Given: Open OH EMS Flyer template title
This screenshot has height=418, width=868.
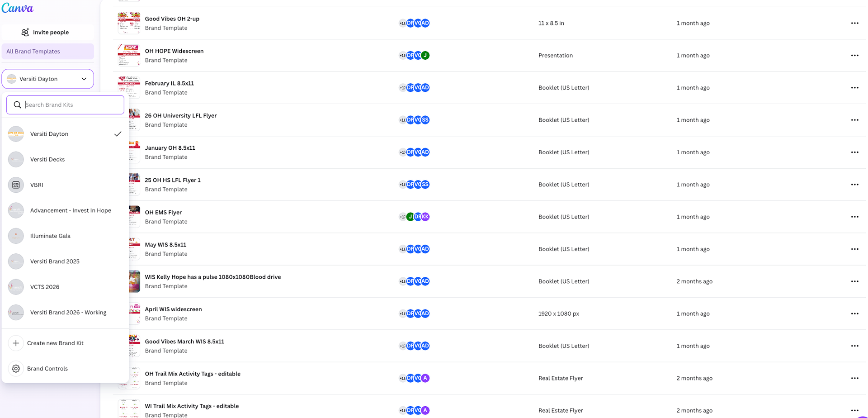Looking at the screenshot, I should pos(163,212).
